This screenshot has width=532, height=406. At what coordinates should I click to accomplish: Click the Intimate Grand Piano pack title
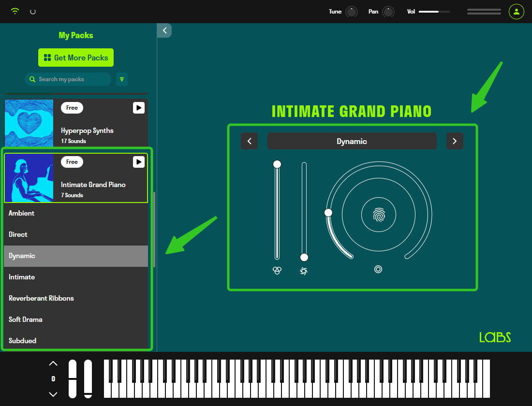[93, 185]
